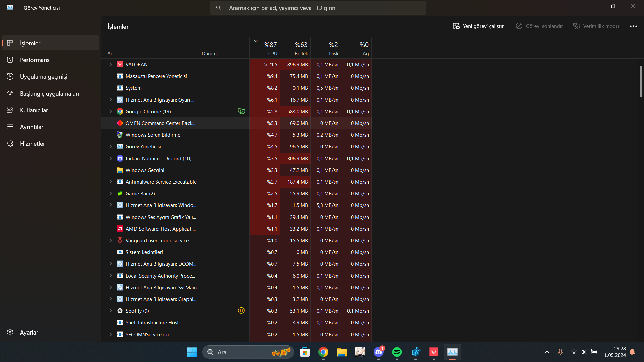
Task: Open the Performans page icon in sidebar
Action: coord(10,60)
